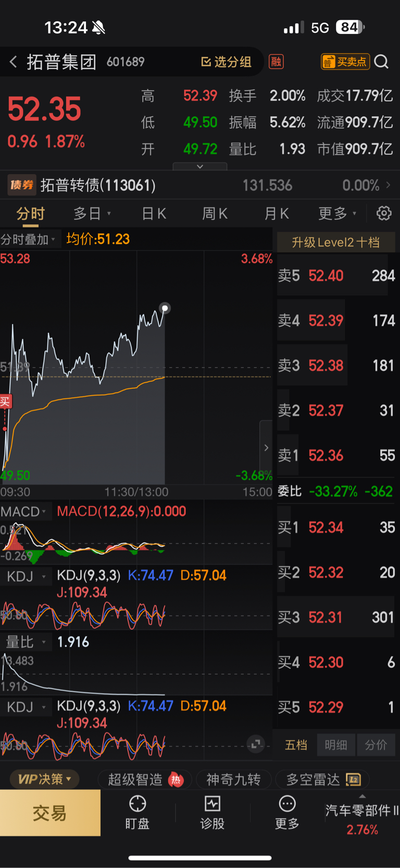The height and width of the screenshot is (868, 400).
Task: Open the 分时叠加 overlay dropdown
Action: 29,239
